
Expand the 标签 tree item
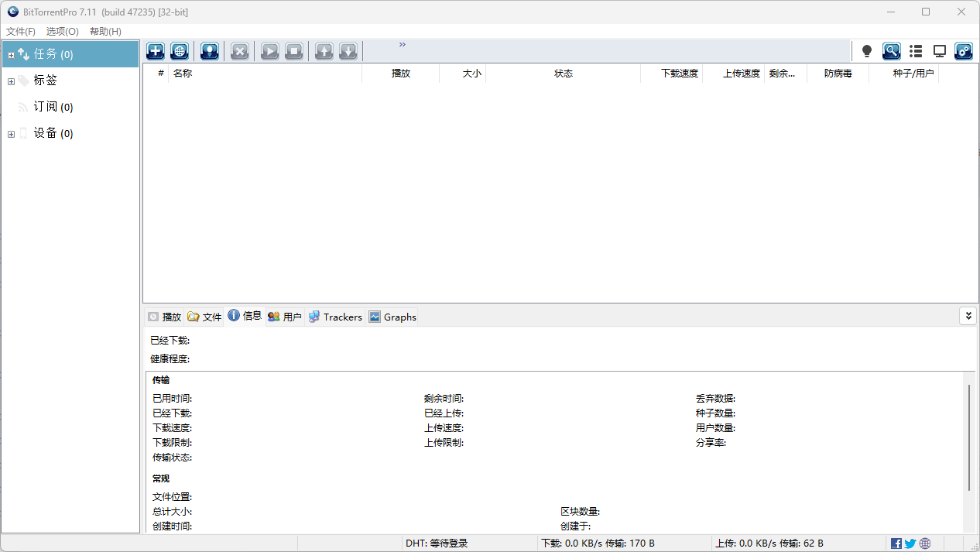[11, 80]
